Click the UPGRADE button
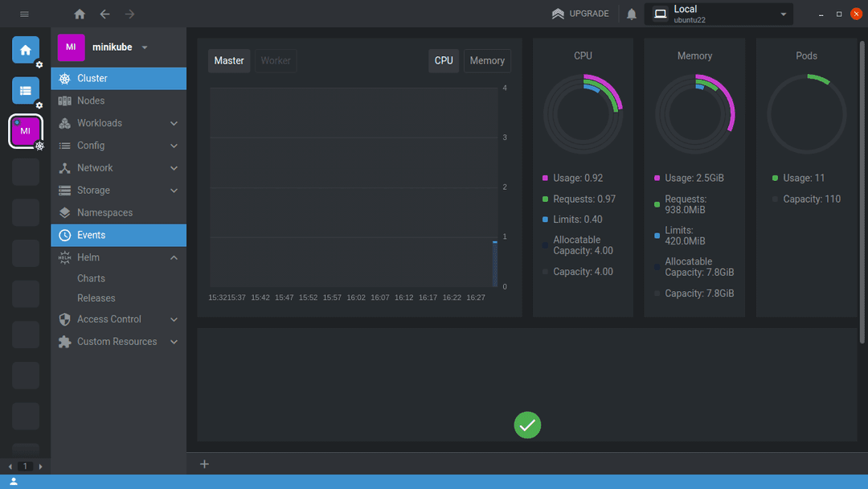The image size is (868, 489). tap(580, 14)
